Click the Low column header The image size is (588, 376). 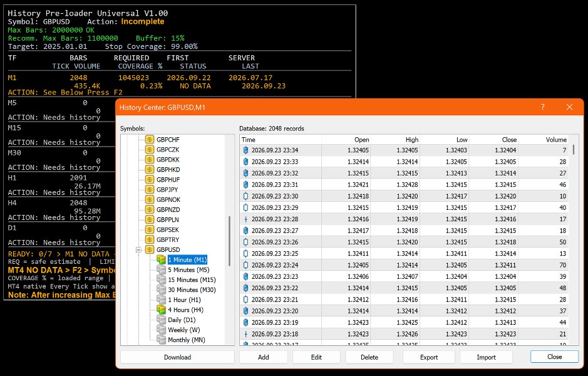(x=445, y=140)
